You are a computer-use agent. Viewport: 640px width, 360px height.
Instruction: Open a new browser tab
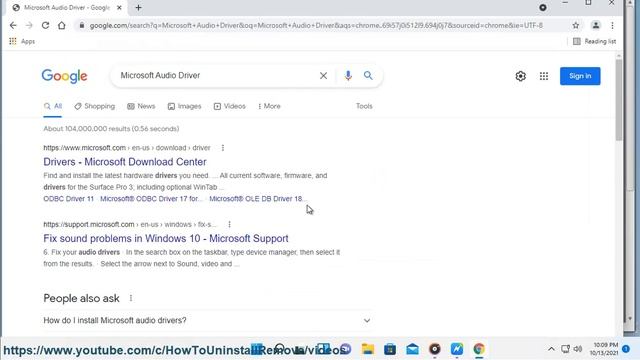[138, 7]
